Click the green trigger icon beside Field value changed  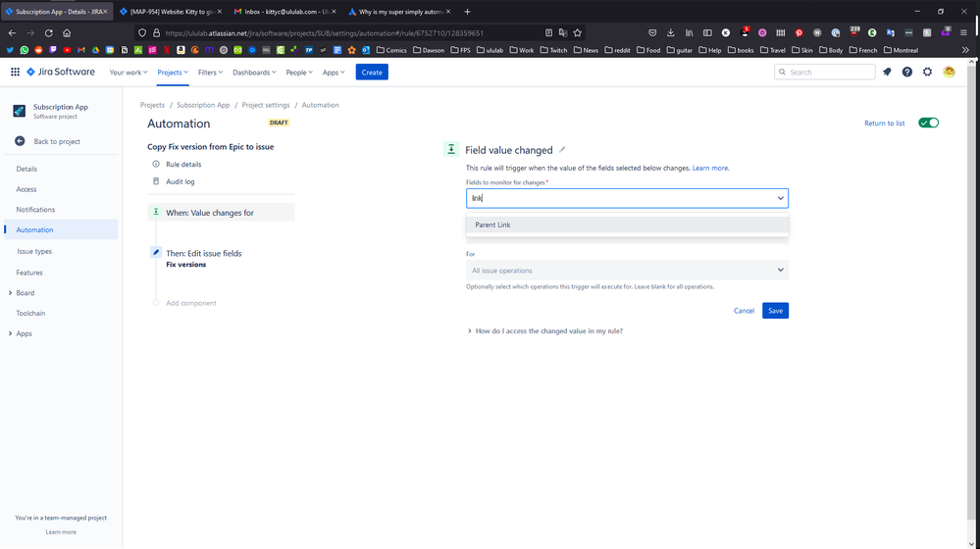coord(450,149)
